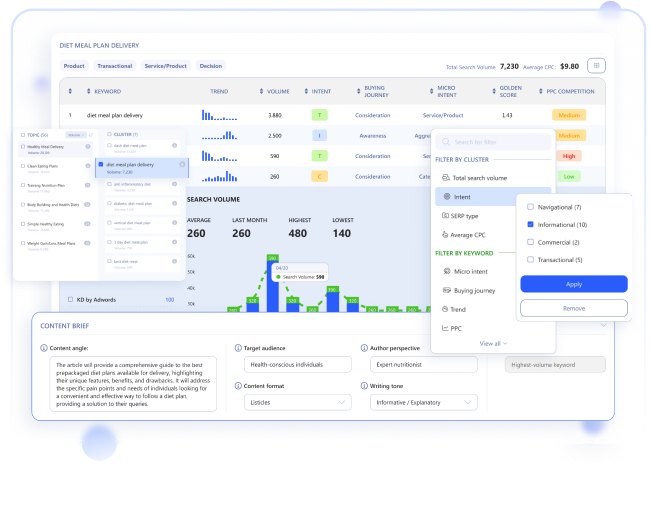This screenshot has height=509, width=650.
Task: Select the Decision tag tab
Action: [211, 65]
